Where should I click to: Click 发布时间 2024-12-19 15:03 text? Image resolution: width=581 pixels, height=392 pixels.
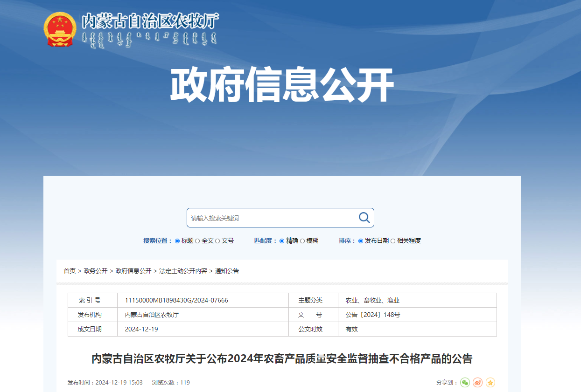[x=105, y=382]
